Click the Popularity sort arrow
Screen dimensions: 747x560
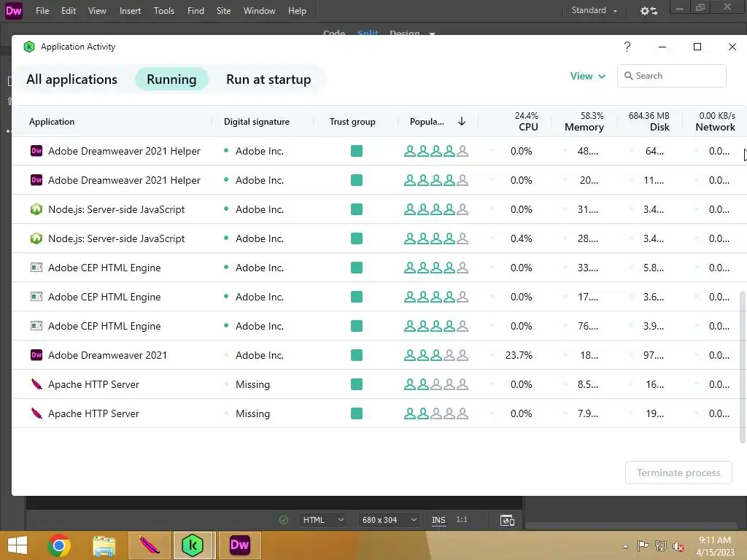click(462, 122)
